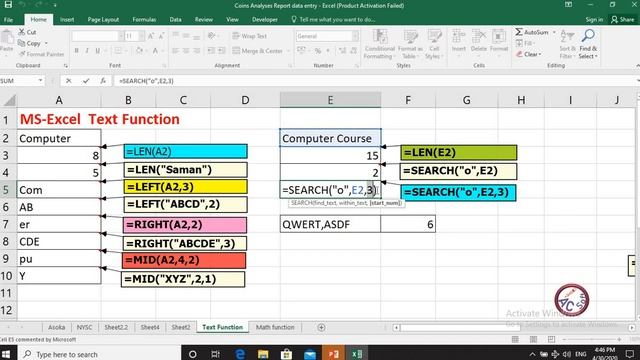Click the Insert cells icon

coord(458,37)
